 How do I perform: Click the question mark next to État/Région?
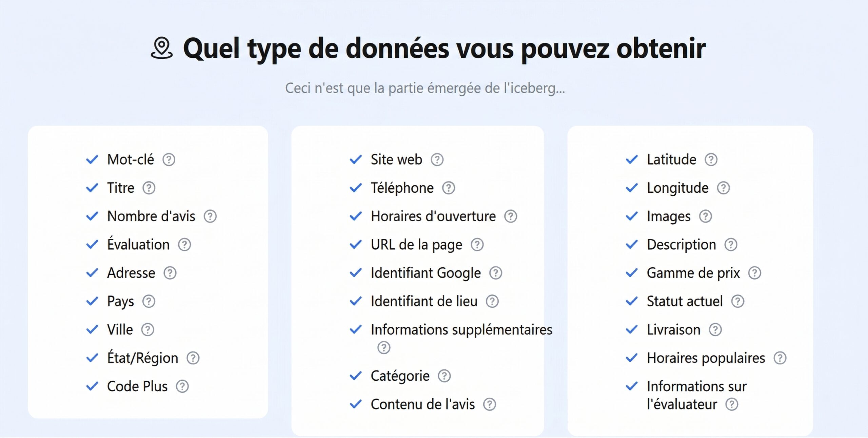pos(193,358)
